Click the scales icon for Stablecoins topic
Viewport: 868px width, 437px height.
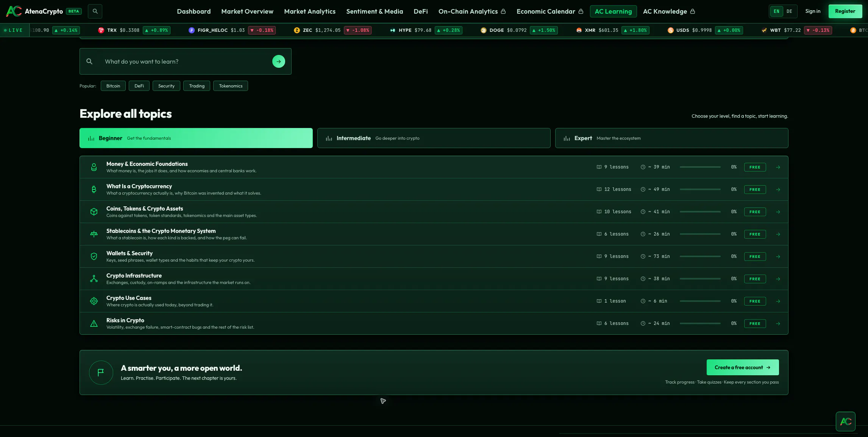click(x=94, y=234)
